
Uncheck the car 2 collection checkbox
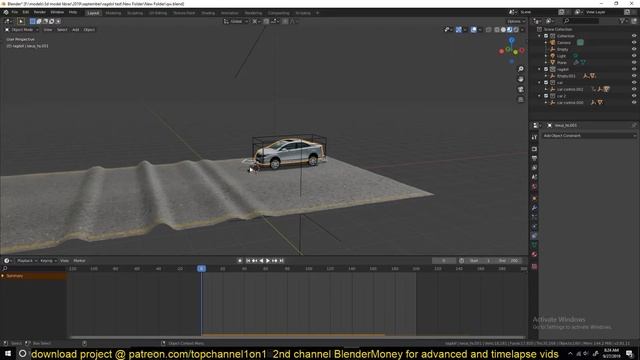[x=546, y=96]
